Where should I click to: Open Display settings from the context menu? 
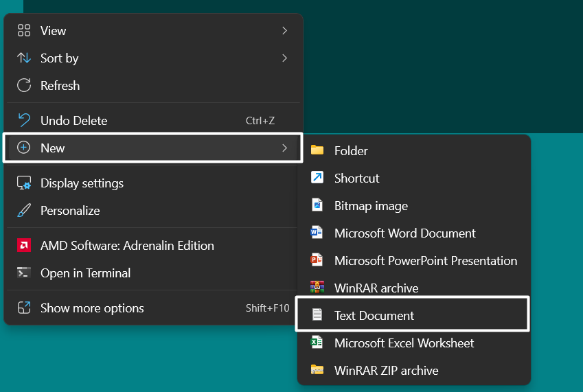(x=82, y=183)
